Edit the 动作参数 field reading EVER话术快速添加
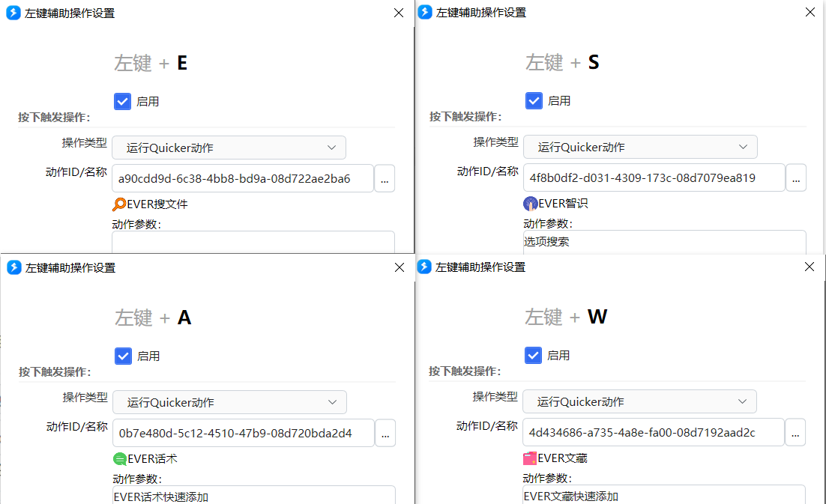 tap(254, 495)
